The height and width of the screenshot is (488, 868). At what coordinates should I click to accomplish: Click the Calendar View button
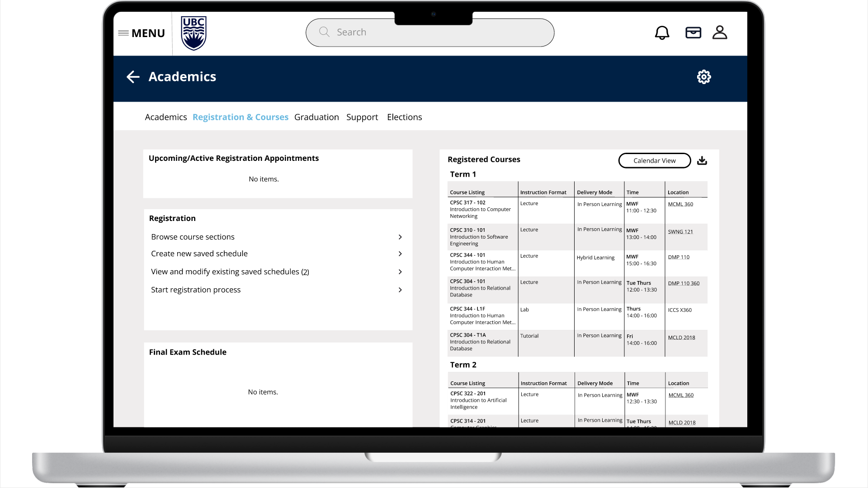654,160
